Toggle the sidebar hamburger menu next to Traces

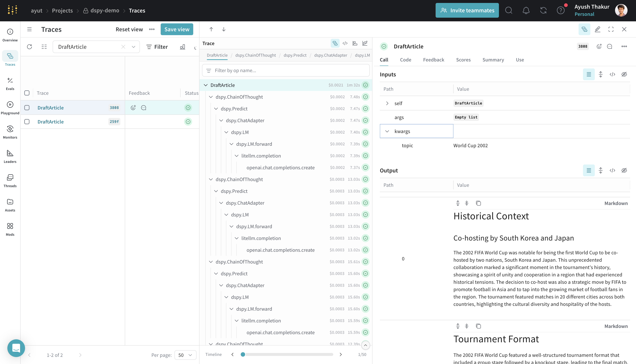click(29, 29)
